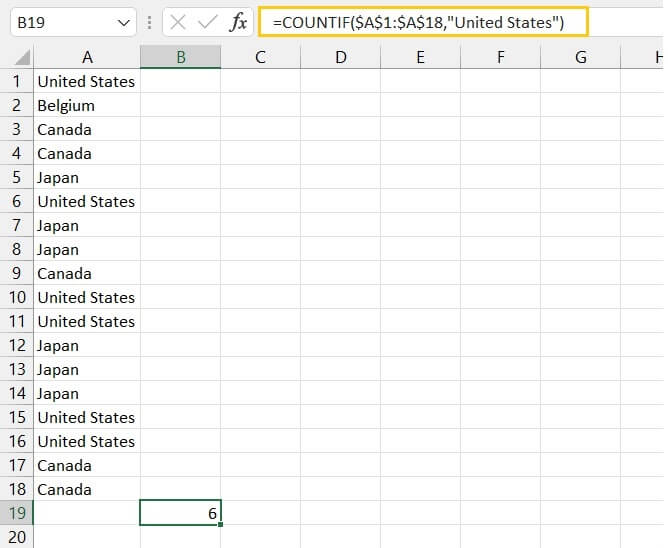Select column G header

580,58
